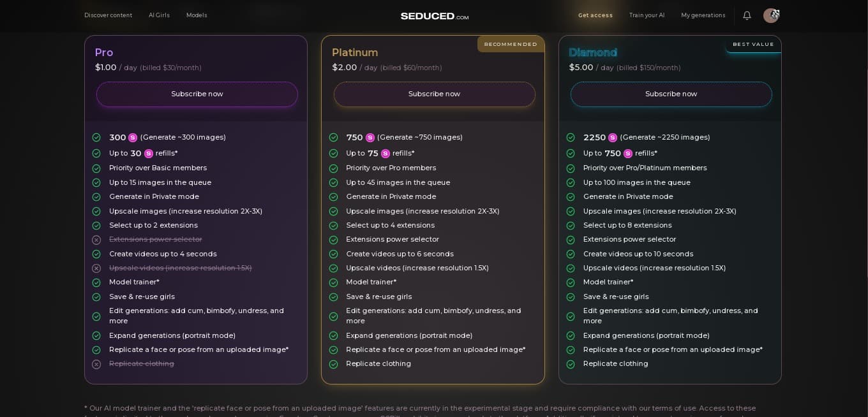
Task: Click the token coin icon next to 750 Platinum credits
Action: click(x=370, y=138)
